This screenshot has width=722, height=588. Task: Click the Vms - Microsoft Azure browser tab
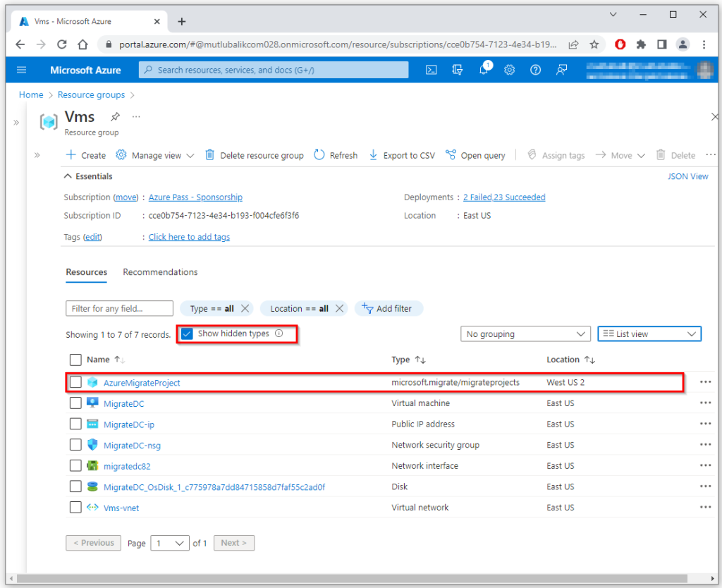click(90, 22)
